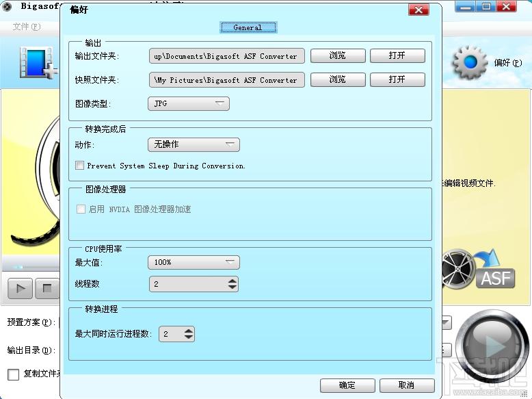Viewport: 532px width, 399px height.
Task: Open the 文件 menu
Action: (27, 27)
